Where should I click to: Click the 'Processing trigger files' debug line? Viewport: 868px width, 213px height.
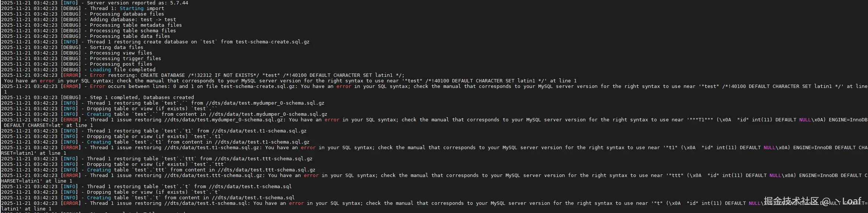tap(125, 59)
